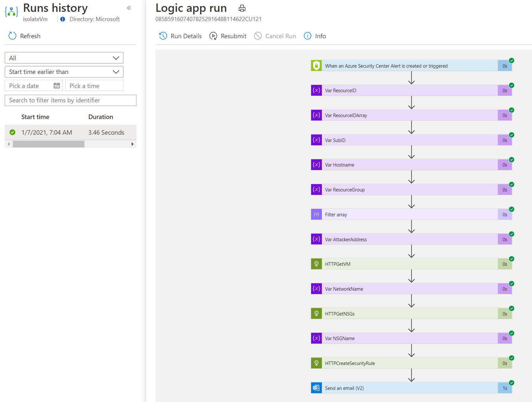Click the Security Center trigger shield icon

[x=316, y=66]
